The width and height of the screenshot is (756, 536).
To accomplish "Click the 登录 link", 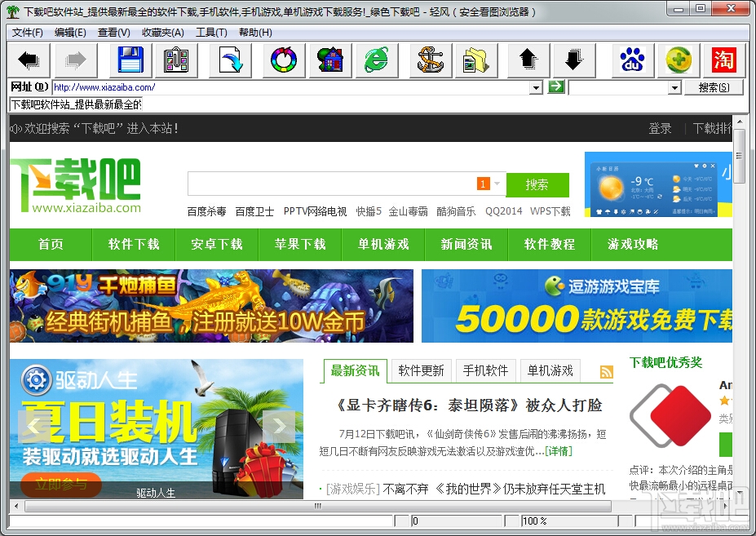I will coord(660,128).
